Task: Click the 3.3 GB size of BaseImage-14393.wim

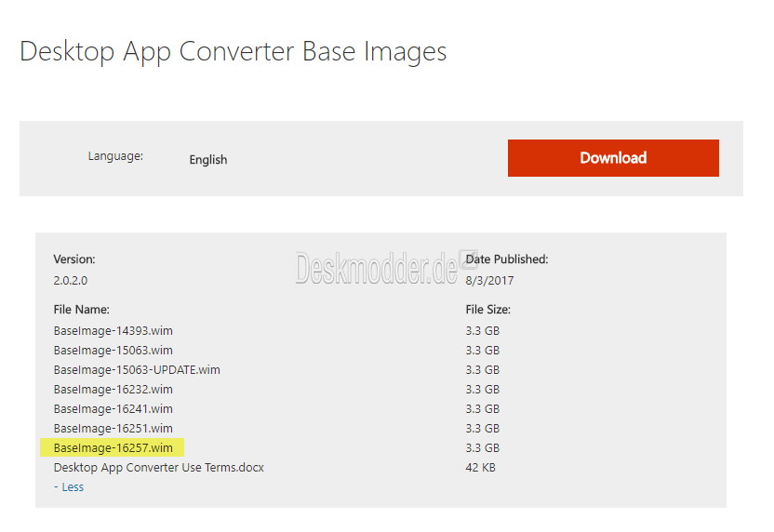Action: 483,331
